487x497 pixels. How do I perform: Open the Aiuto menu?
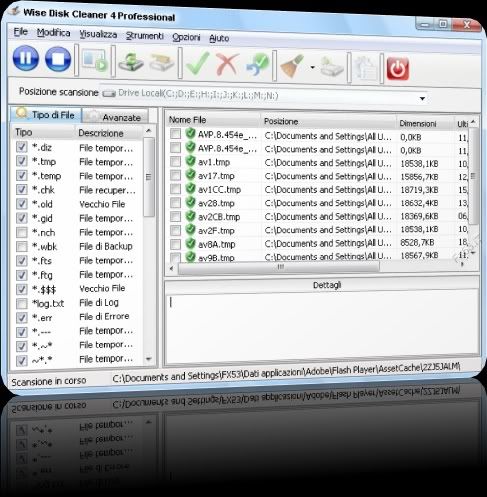coord(219,38)
